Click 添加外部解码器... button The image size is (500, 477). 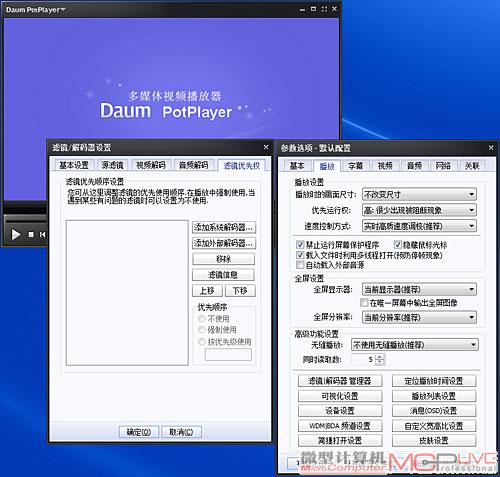pyautogui.click(x=224, y=243)
